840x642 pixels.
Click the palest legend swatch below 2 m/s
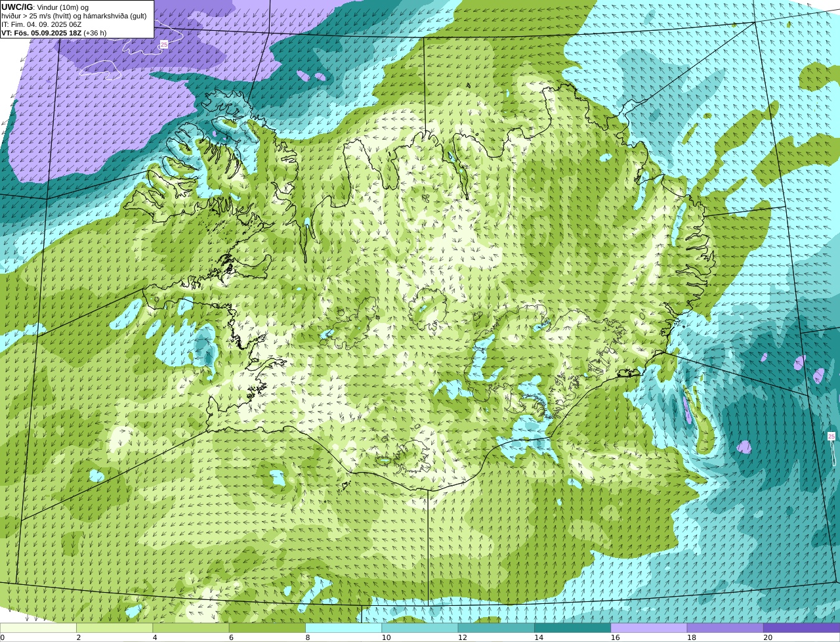(38, 628)
